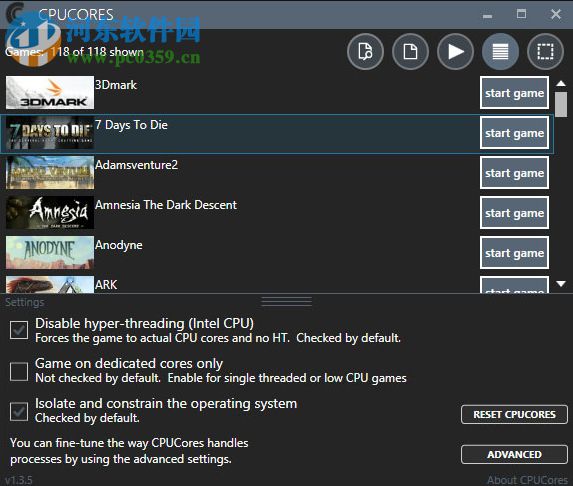Open the About CPUCores link

[527, 480]
